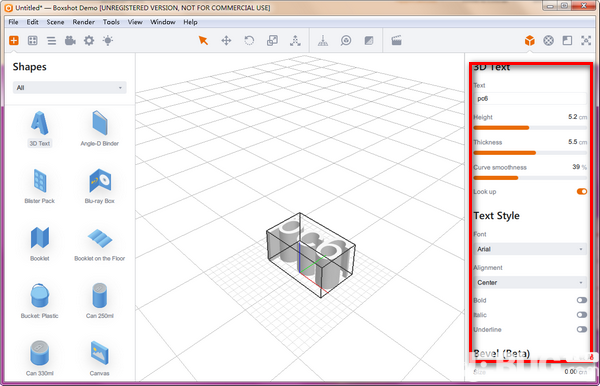Viewport: 600px width, 386px height.
Task: Add a Canvas shape
Action: coord(99,358)
